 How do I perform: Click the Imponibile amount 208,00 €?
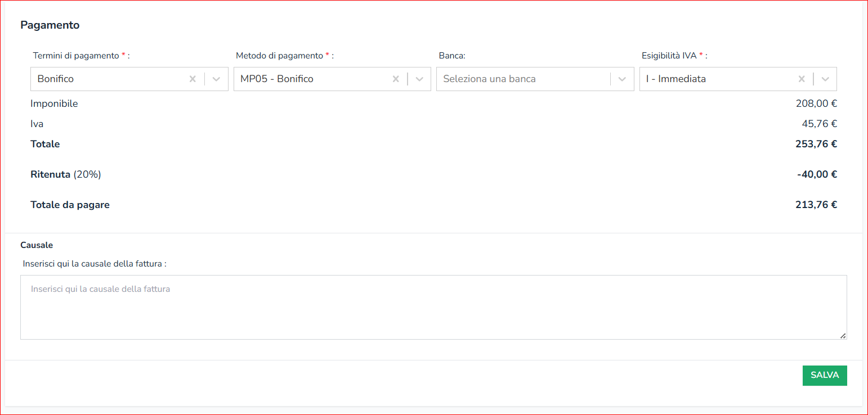[x=816, y=103]
